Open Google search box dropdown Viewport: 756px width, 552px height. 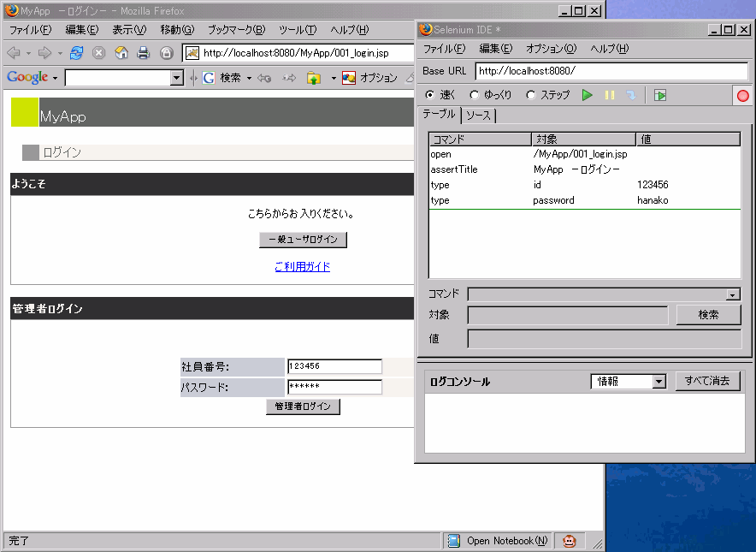(177, 78)
